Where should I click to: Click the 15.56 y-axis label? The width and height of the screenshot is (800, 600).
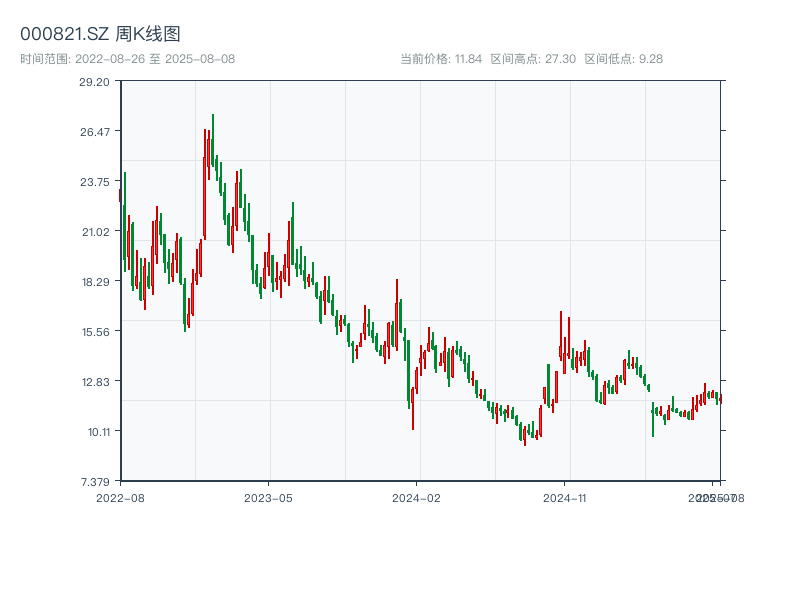click(x=96, y=331)
